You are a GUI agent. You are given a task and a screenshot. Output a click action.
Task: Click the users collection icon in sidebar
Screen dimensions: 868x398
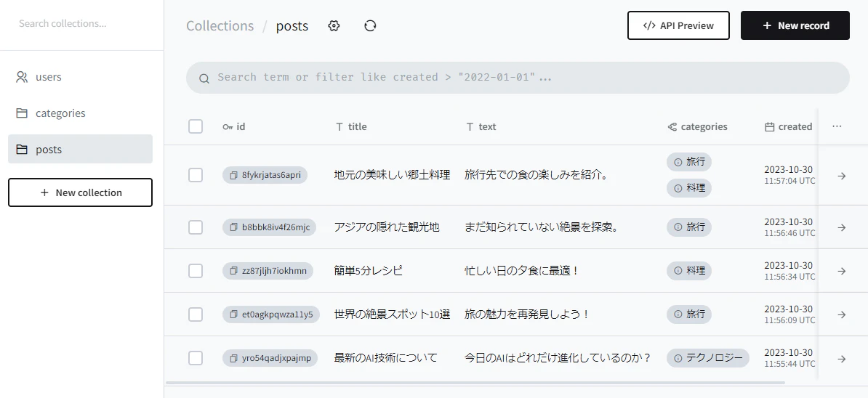[22, 77]
